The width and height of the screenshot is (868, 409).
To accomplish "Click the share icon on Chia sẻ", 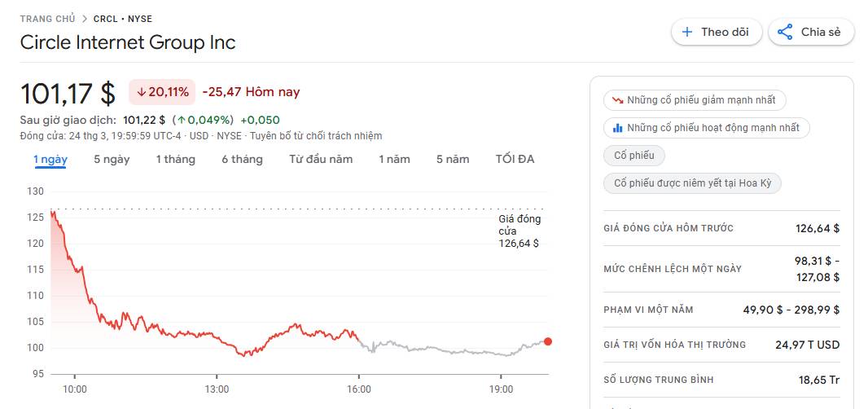I will (785, 32).
